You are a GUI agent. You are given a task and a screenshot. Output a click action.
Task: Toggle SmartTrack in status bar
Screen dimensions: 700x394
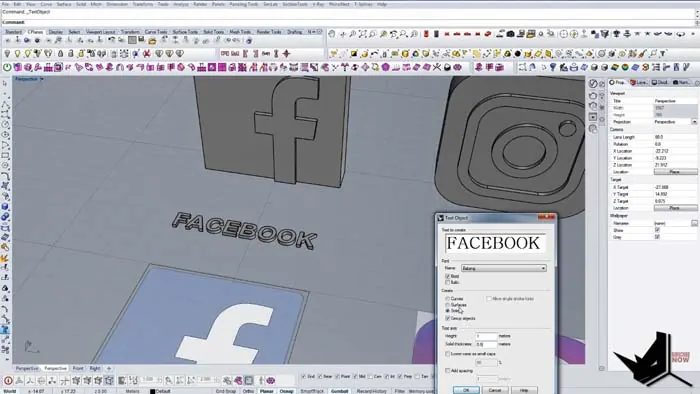click(x=312, y=391)
